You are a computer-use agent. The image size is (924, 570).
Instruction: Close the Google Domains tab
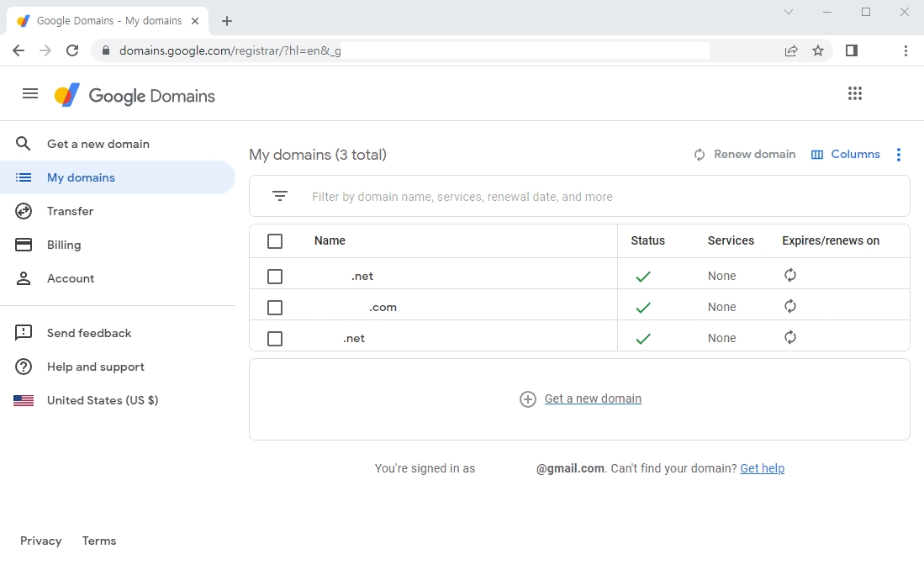click(195, 21)
